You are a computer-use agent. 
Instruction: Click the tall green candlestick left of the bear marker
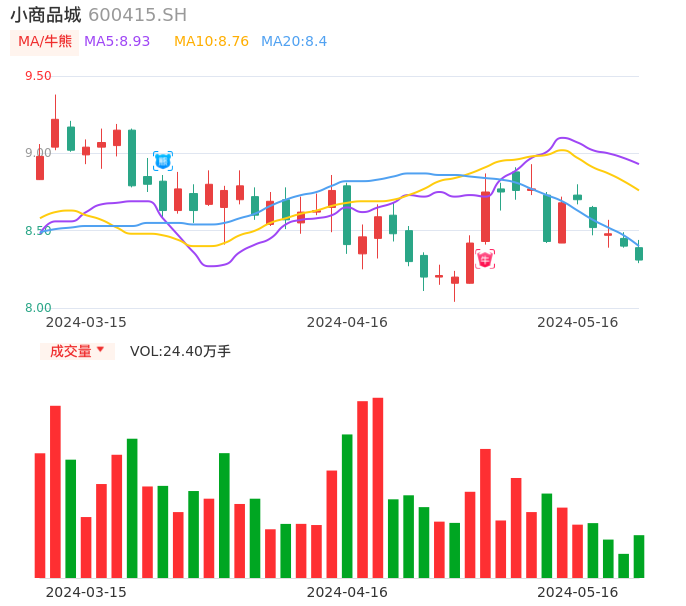(x=132, y=158)
